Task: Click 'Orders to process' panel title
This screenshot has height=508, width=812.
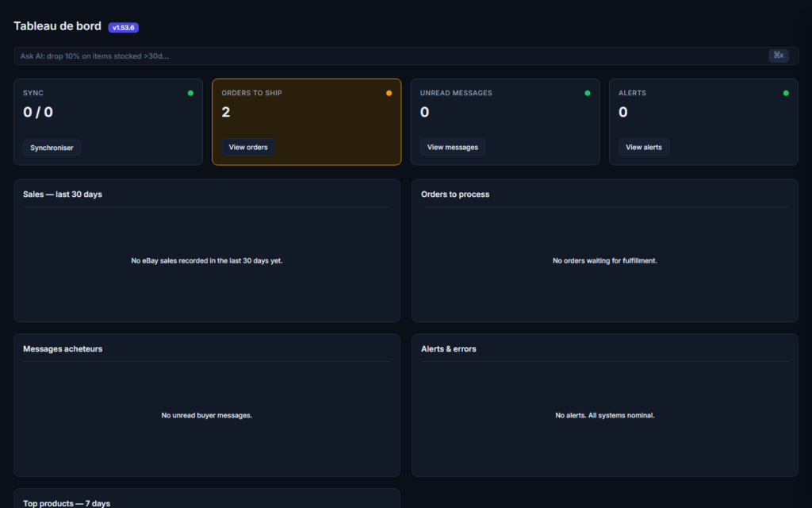Action: pyautogui.click(x=455, y=194)
